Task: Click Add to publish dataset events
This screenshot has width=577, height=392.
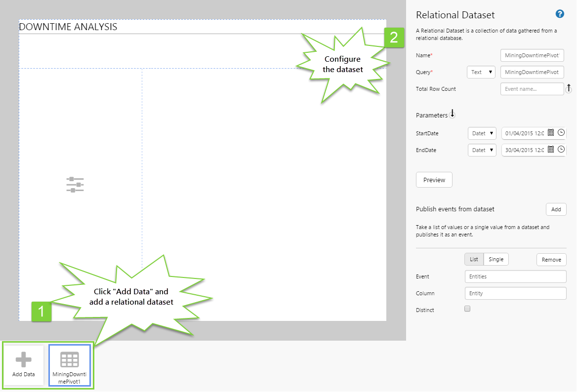Action: click(556, 209)
